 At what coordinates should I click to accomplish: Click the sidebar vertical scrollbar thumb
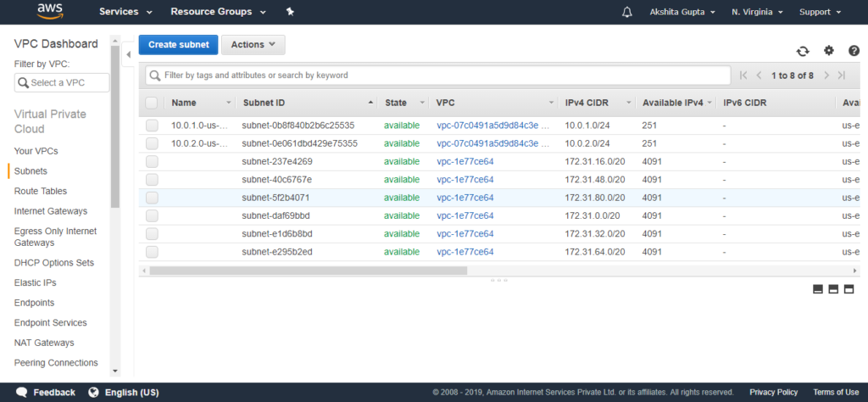pyautogui.click(x=115, y=127)
